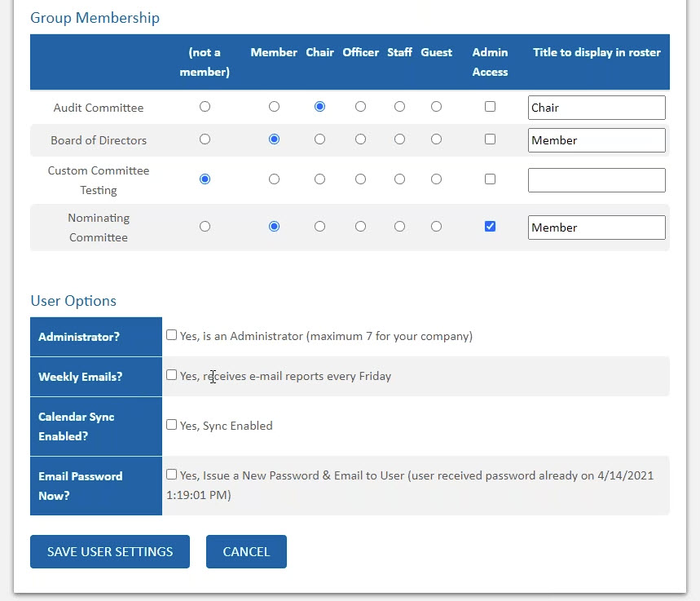Image resolution: width=700 pixels, height=601 pixels.
Task: Click the 'Group Membership' heading
Action: (95, 18)
